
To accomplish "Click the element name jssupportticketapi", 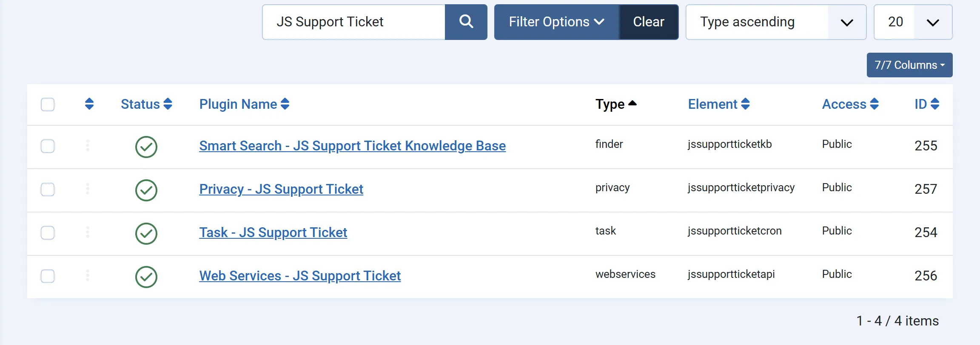I will pos(731,274).
